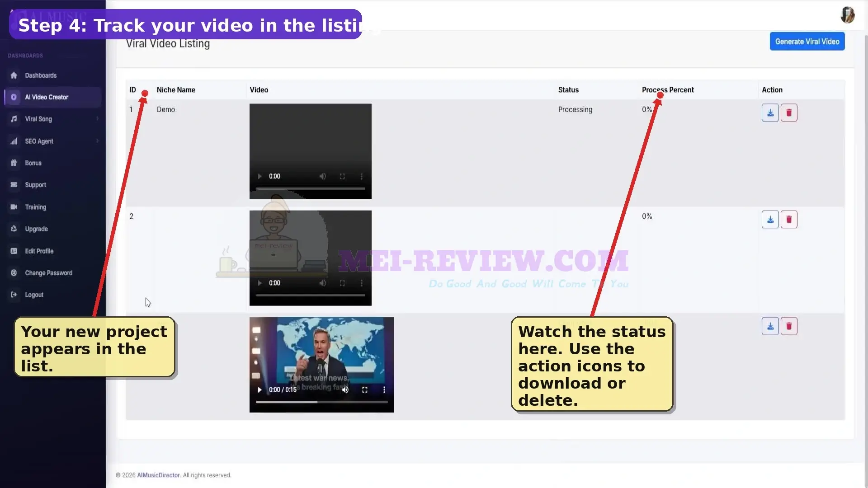This screenshot has width=868, height=488.
Task: Open the AIMusicDirector footer link
Action: [158, 475]
